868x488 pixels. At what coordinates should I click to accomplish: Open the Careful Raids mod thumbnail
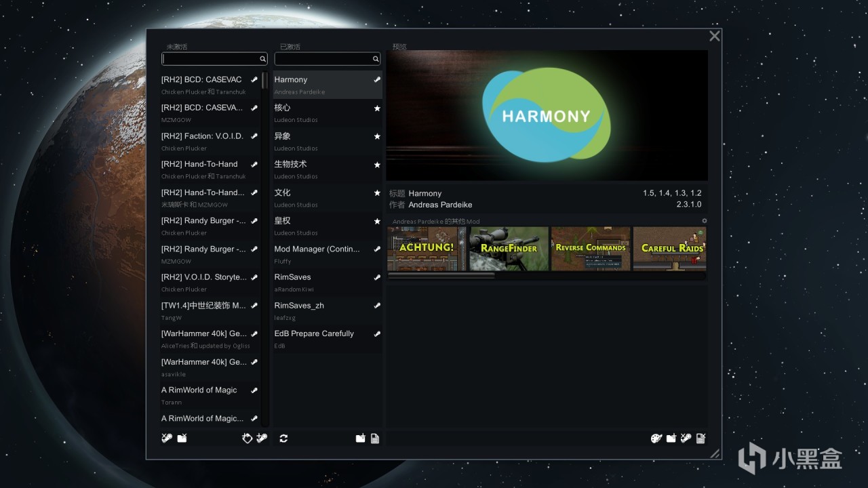pos(670,249)
